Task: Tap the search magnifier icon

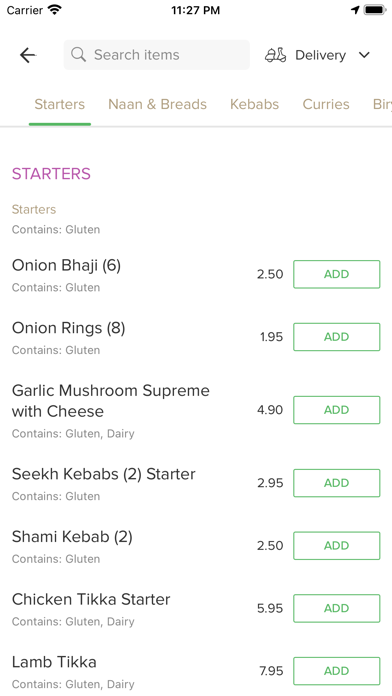Action: [x=78, y=55]
